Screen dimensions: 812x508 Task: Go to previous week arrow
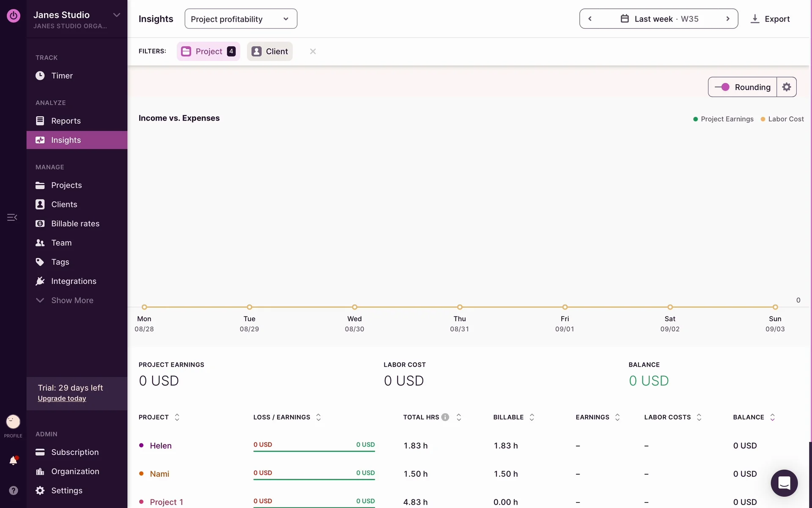(590, 19)
